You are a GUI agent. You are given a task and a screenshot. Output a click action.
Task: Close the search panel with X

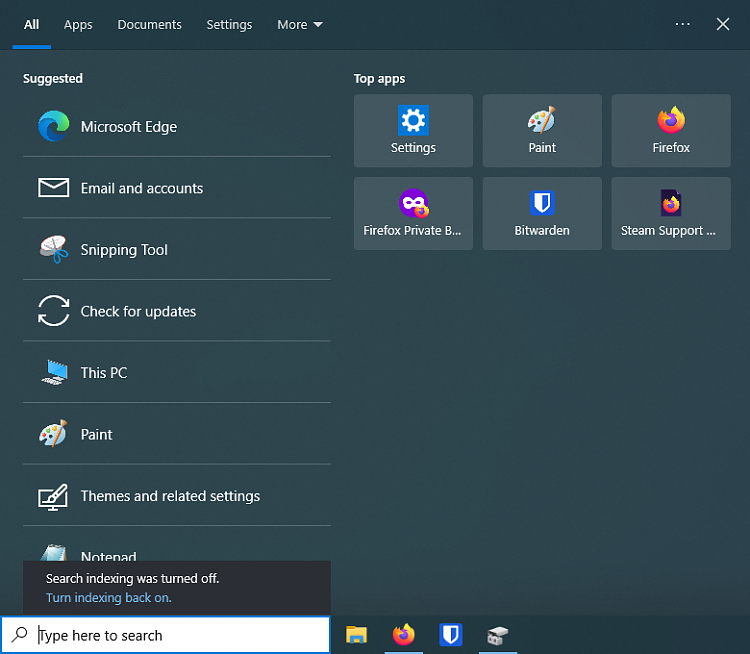723,24
